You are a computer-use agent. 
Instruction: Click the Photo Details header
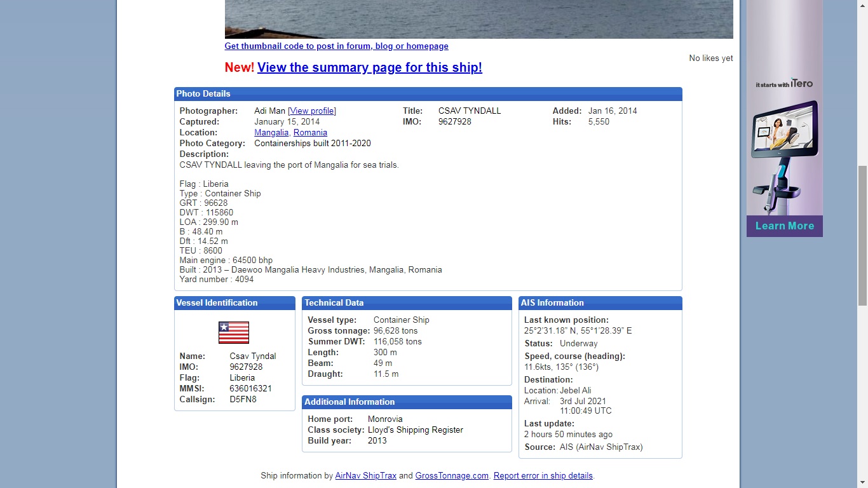[428, 94]
